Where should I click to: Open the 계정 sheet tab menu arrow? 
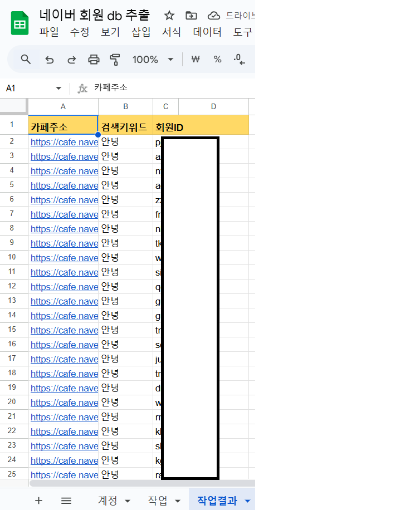point(128,501)
